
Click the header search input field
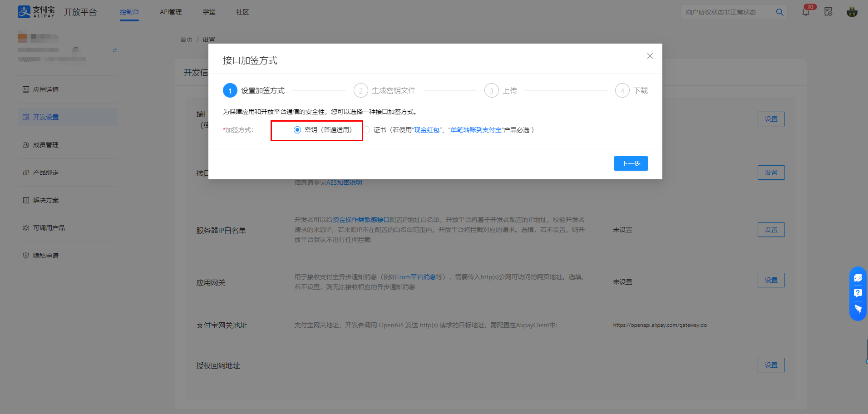tap(728, 12)
